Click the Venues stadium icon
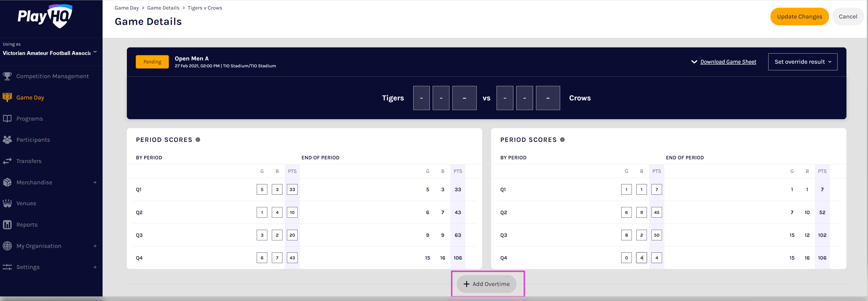This screenshot has width=868, height=301. coord(7,203)
